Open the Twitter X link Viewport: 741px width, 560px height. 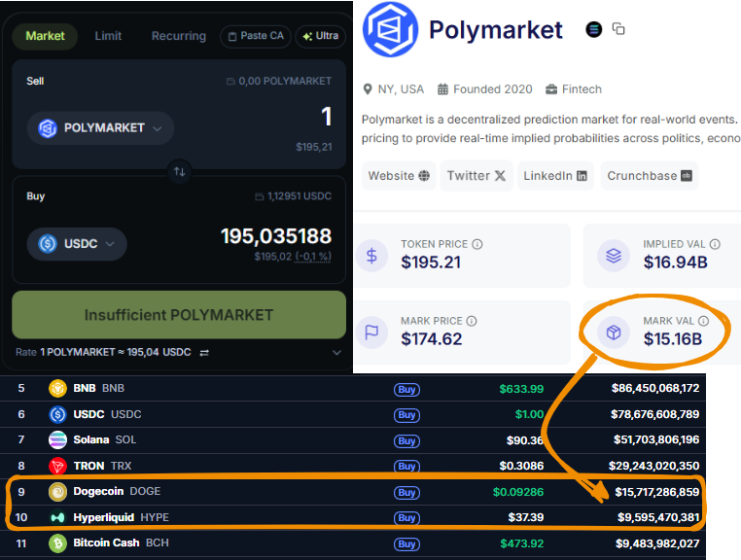[x=476, y=176]
